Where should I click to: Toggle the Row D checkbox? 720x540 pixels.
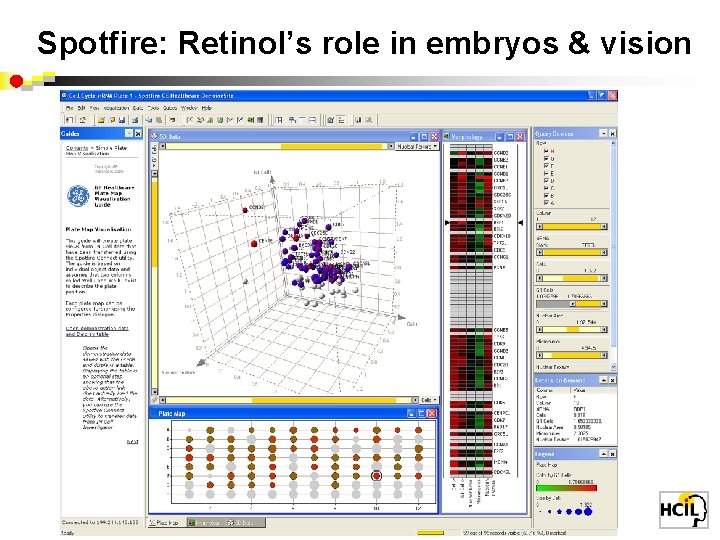tap(546, 181)
